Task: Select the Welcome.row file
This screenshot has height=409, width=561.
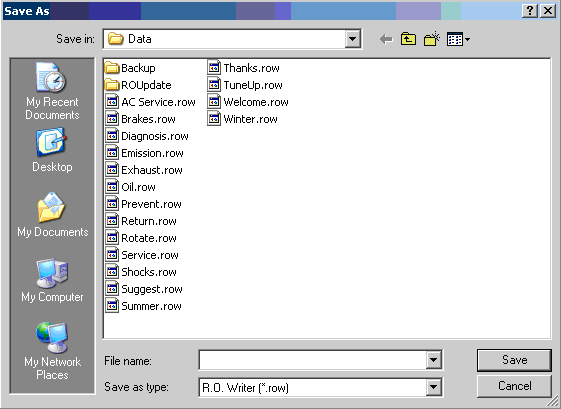Action: (x=248, y=102)
